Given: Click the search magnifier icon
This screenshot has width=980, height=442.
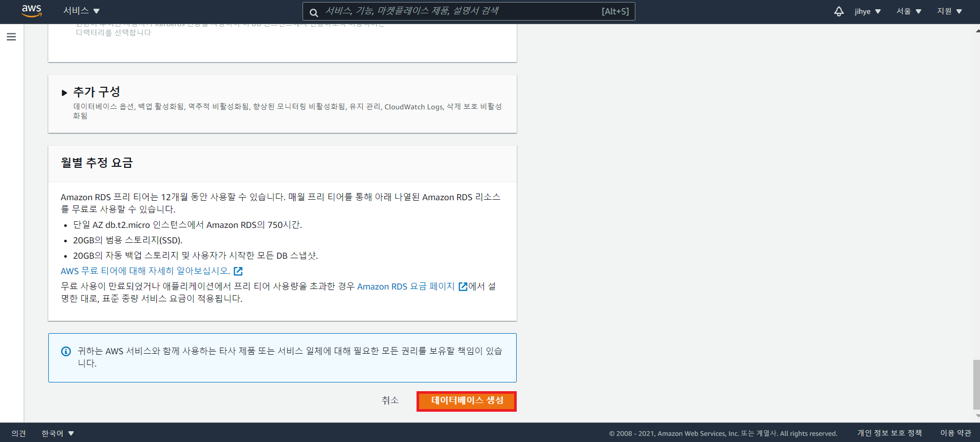Looking at the screenshot, I should tap(313, 12).
